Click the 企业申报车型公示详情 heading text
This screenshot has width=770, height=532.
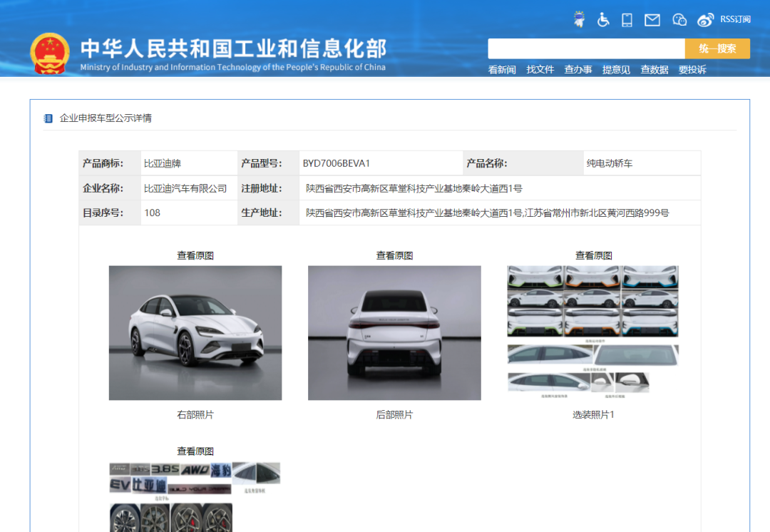(106, 118)
